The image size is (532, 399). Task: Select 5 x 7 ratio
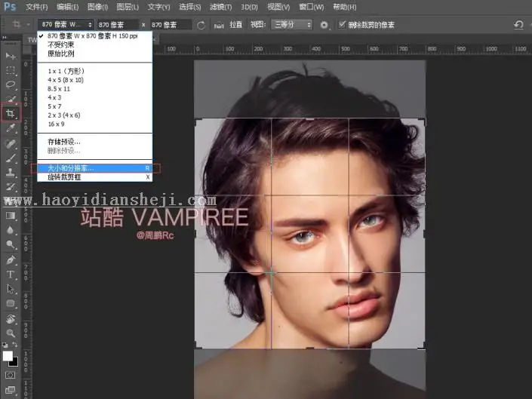(x=94, y=106)
